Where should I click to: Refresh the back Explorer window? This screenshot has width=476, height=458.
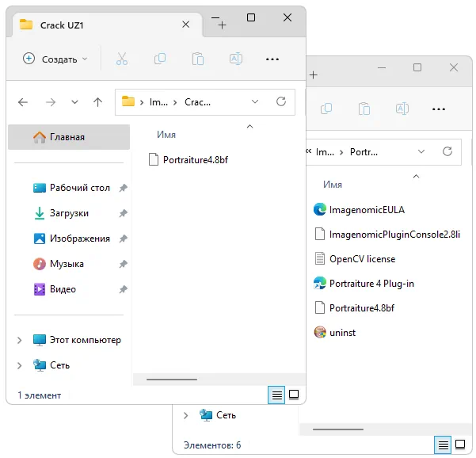click(x=447, y=151)
